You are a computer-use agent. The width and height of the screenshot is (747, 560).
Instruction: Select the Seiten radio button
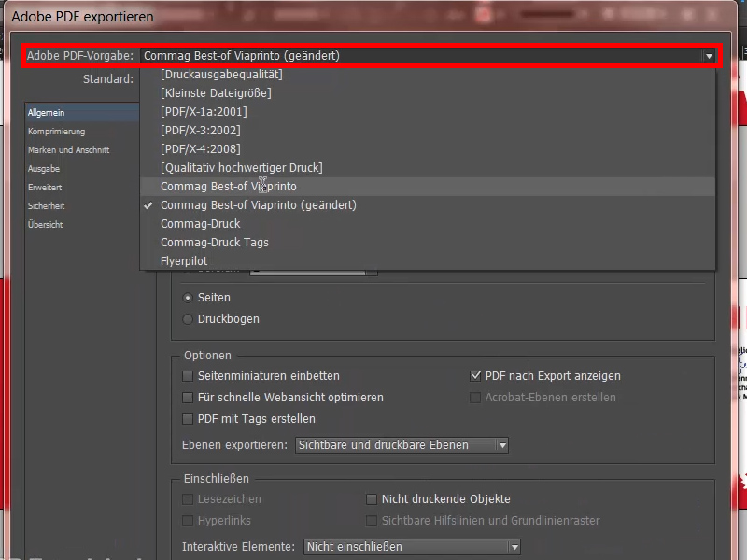[188, 298]
